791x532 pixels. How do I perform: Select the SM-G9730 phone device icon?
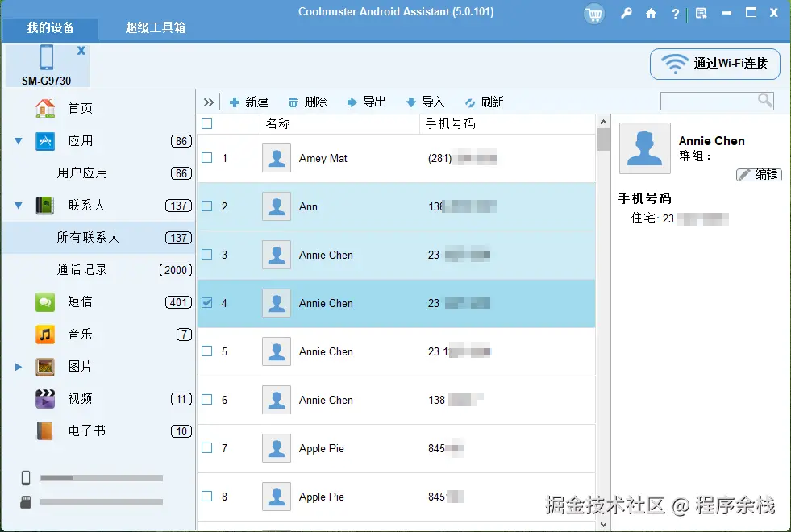point(47,57)
